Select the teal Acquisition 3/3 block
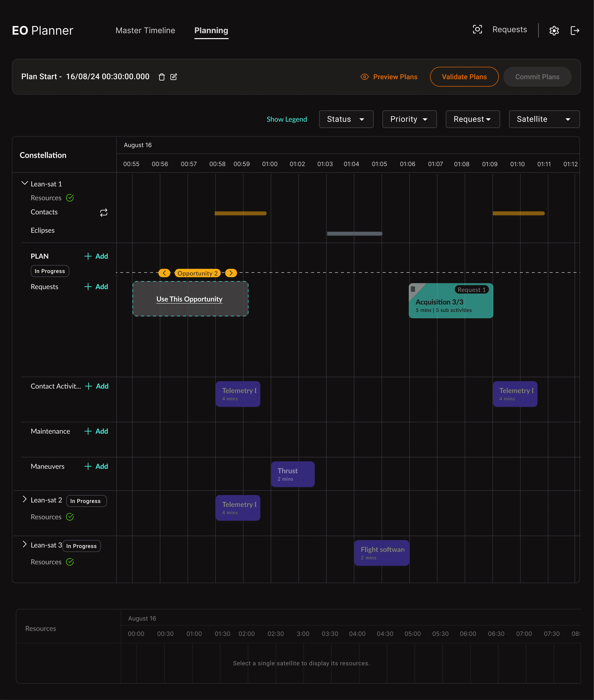594x700 pixels. click(x=451, y=301)
